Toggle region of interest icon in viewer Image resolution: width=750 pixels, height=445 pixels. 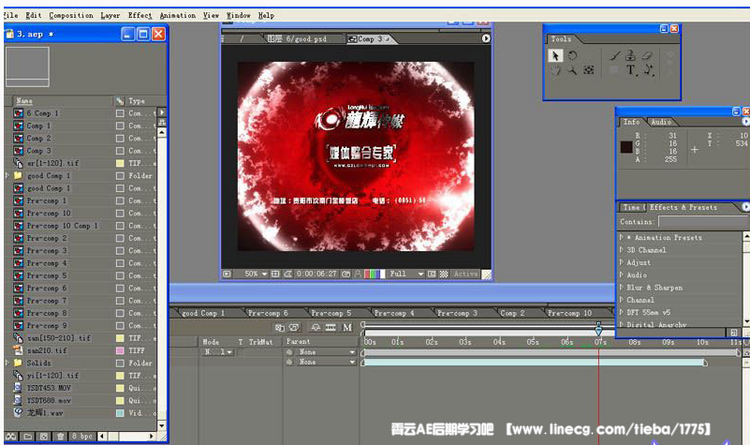coord(431,274)
